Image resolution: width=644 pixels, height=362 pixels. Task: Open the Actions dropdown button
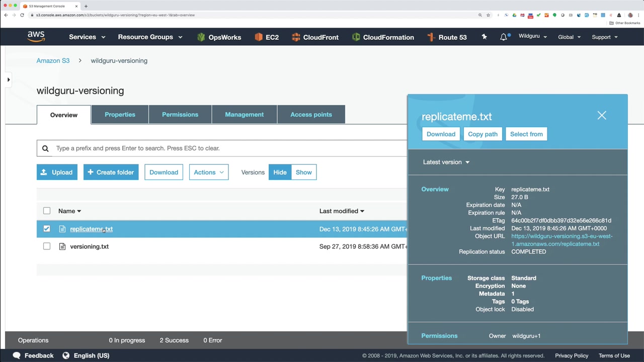[x=209, y=172]
